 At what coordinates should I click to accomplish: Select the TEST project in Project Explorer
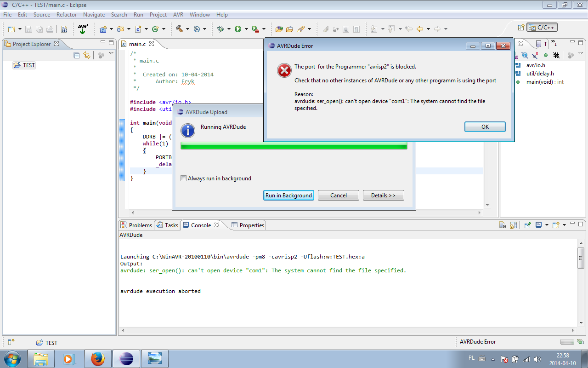pos(28,65)
